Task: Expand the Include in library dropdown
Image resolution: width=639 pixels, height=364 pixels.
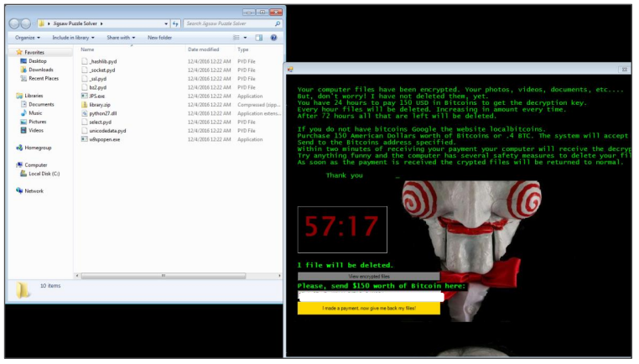Action: (74, 38)
